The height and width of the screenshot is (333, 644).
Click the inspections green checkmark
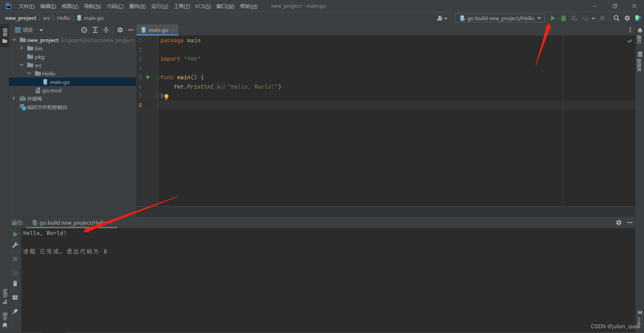630,41
